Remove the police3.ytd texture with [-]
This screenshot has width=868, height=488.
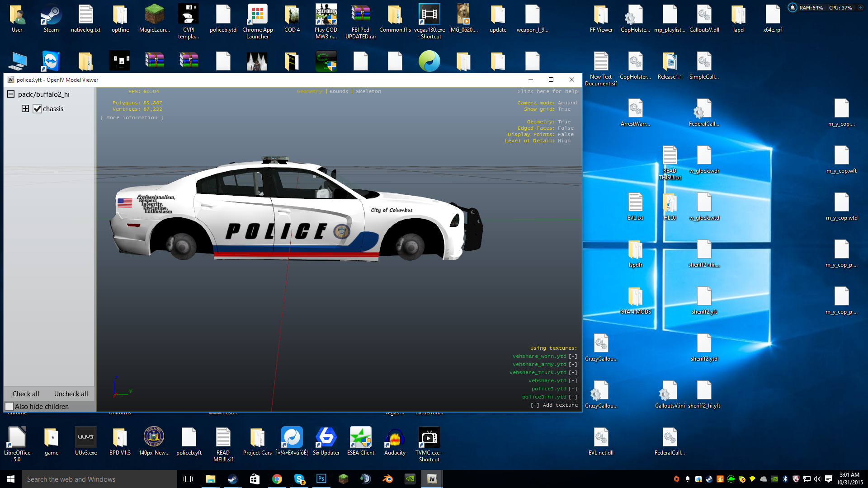point(573,389)
